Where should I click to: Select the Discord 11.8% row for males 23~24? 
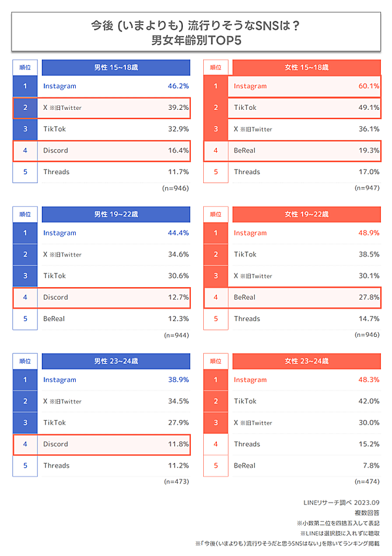coord(116,445)
